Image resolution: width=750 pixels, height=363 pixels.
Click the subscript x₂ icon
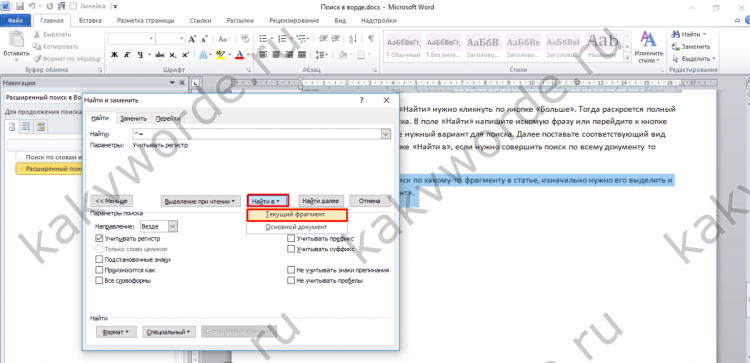[173, 55]
